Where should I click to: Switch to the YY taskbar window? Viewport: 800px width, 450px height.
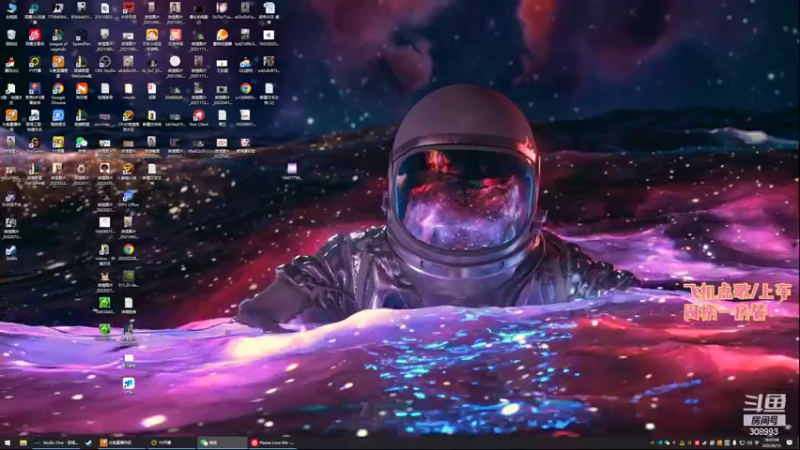pos(171,442)
